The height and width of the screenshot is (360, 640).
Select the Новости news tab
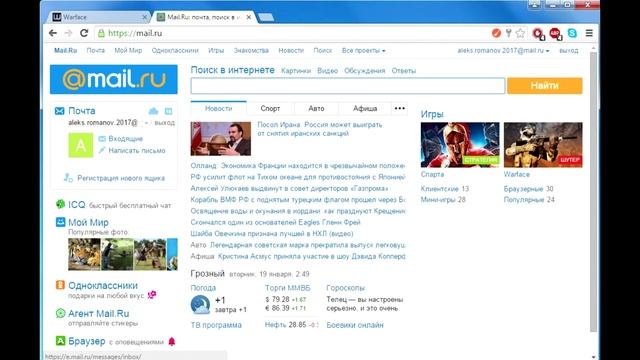(x=218, y=108)
